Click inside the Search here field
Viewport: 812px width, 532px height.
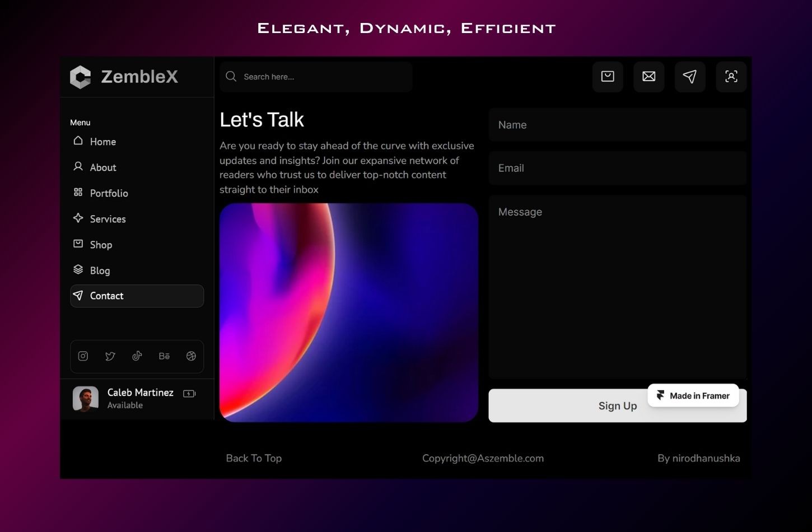pos(316,77)
